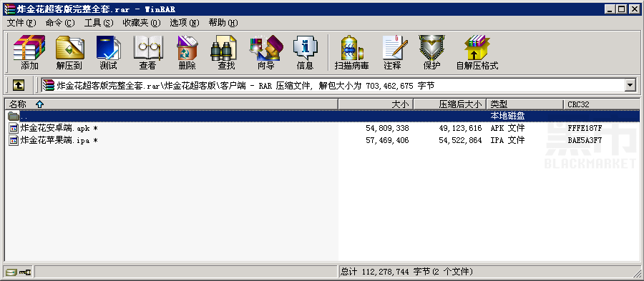This screenshot has width=644, height=281.
Task: Go up one folder level button
Action: [x=19, y=85]
